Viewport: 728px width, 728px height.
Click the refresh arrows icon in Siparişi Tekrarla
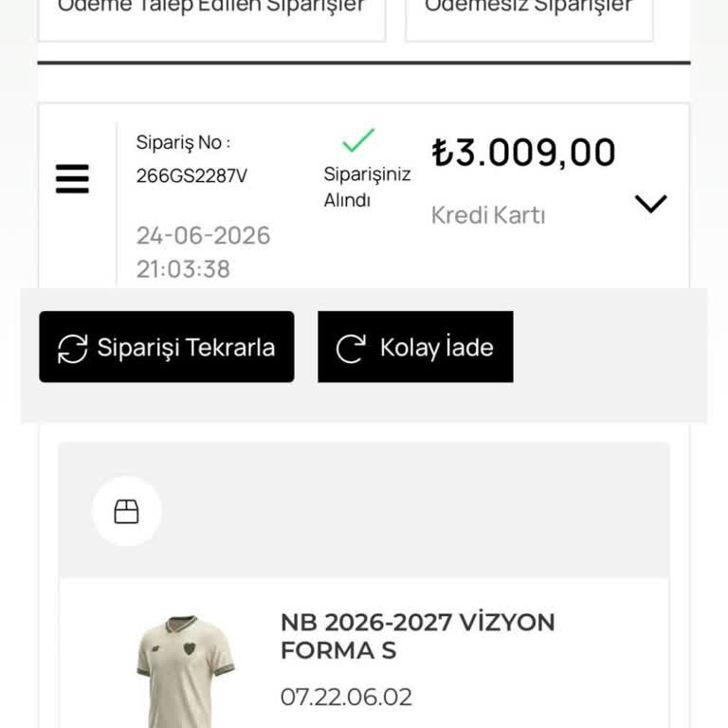coord(72,348)
